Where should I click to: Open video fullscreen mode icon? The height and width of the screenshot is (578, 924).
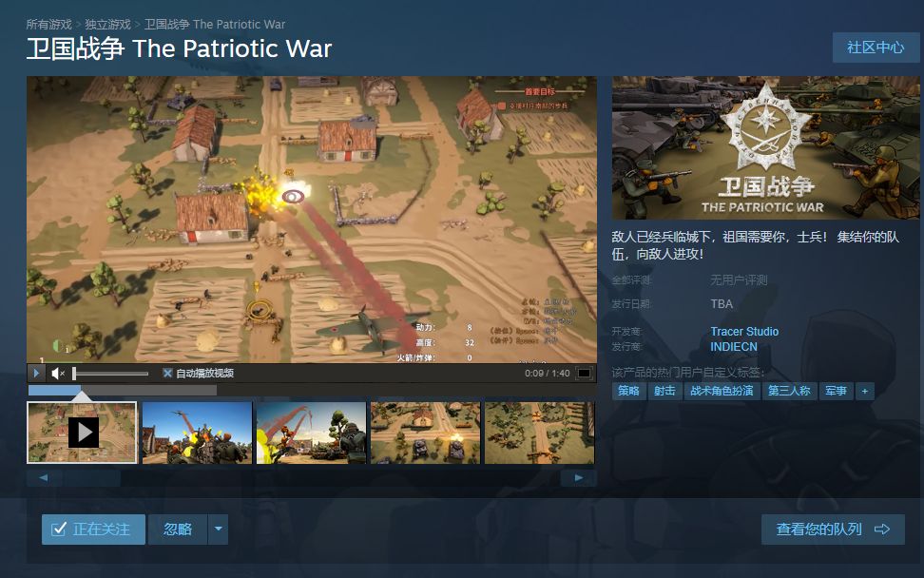click(584, 373)
